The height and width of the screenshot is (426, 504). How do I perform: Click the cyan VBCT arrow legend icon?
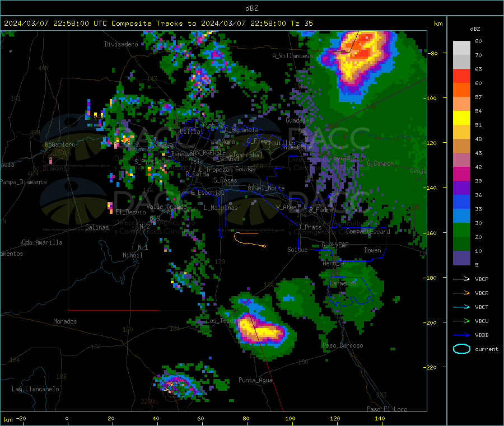pos(461,307)
